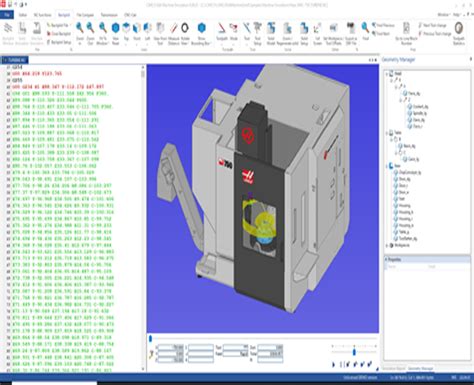Viewport: 474px width, 385px height.
Task: Click Close Backplot
Action: pos(59,34)
